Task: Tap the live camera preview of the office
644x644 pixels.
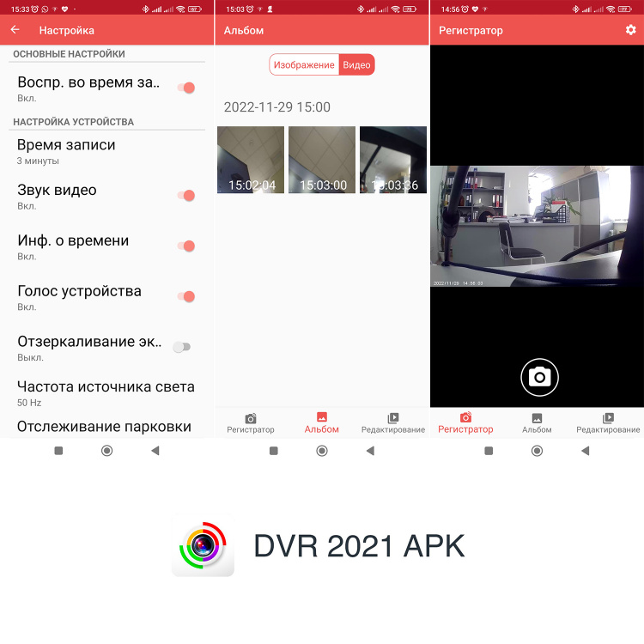Action: click(x=537, y=226)
